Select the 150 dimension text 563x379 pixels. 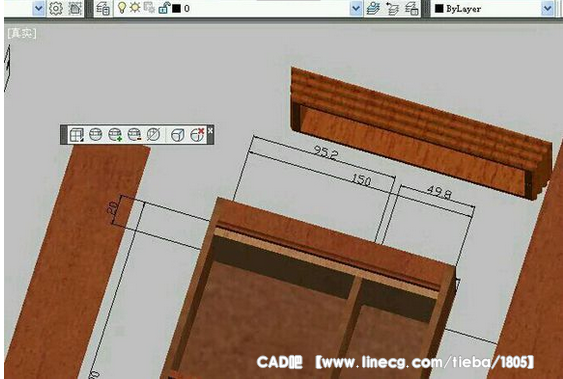361,180
